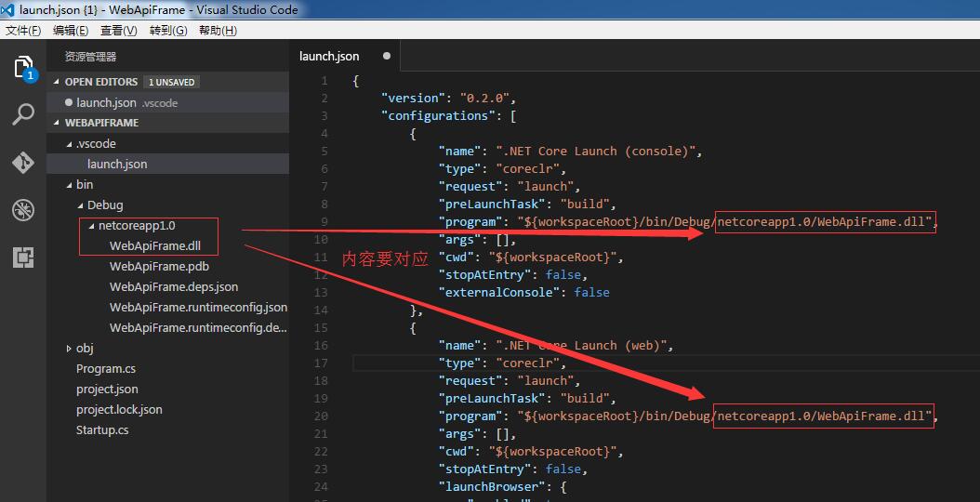Screen dimensions: 980x502
Task: Click the unsaved dot on launch.json tab
Action: [x=386, y=56]
